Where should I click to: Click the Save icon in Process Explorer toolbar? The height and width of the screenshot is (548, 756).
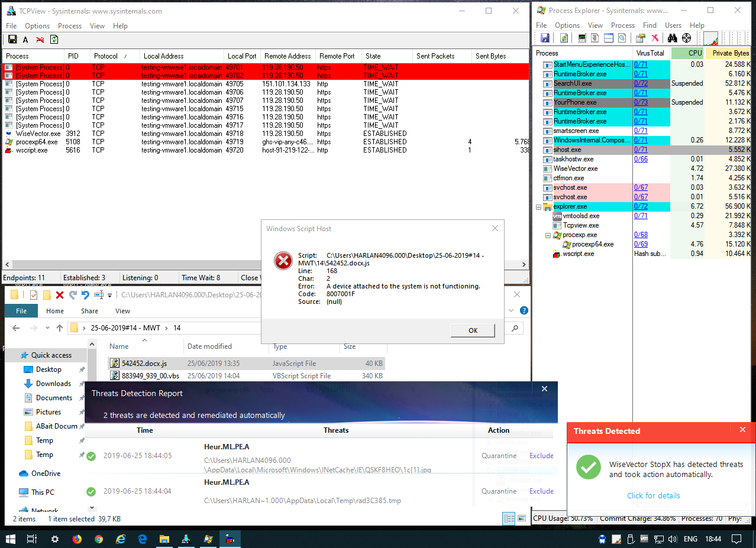tap(545, 38)
